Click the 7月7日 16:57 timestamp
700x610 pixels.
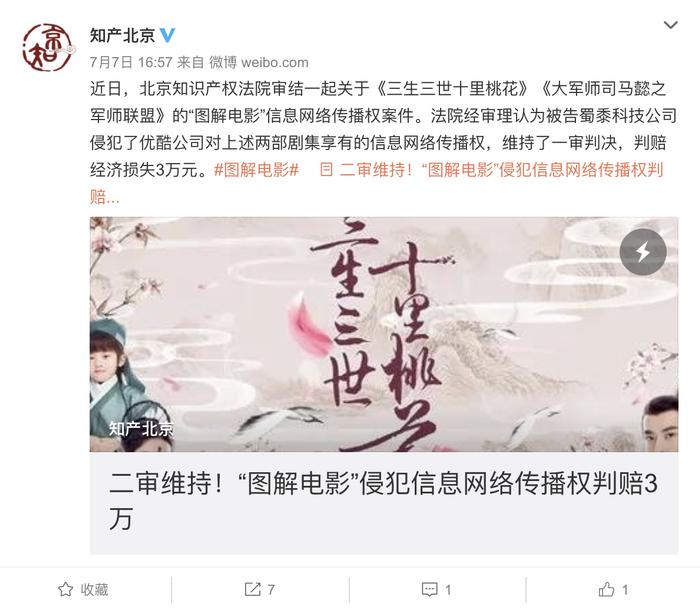coord(131,62)
